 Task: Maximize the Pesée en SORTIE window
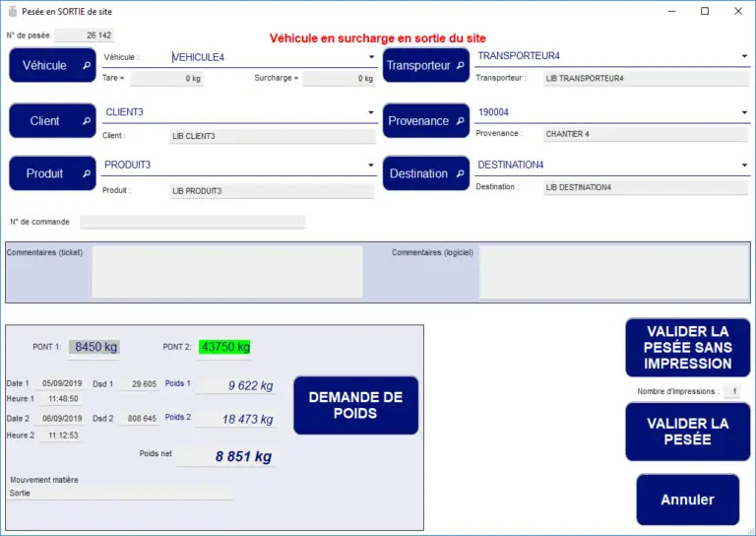click(x=705, y=11)
